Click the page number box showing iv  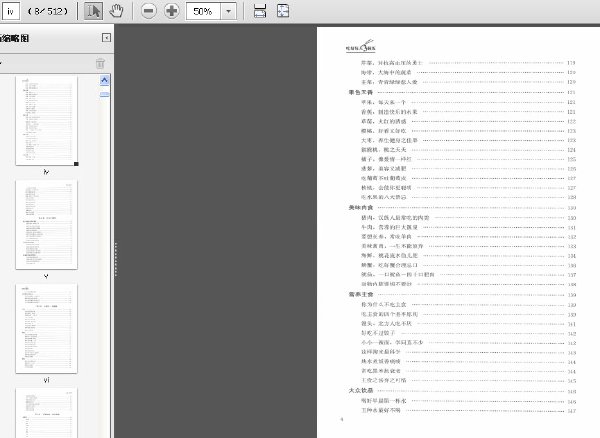10,11
